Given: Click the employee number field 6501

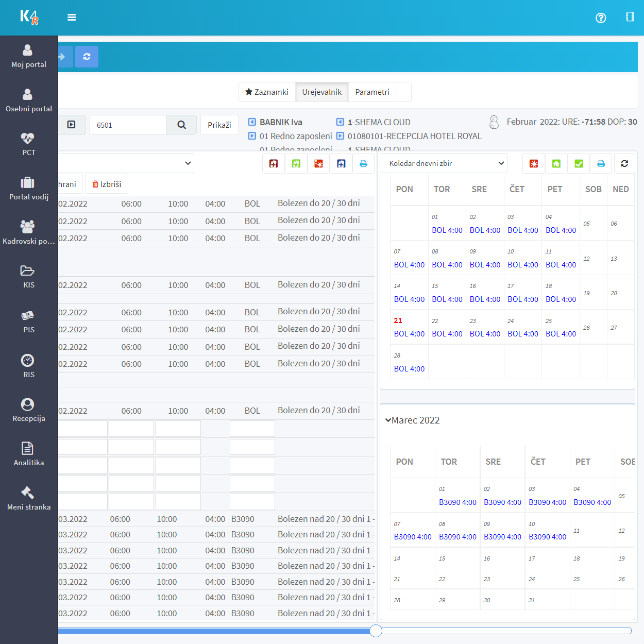Looking at the screenshot, I should pos(128,125).
